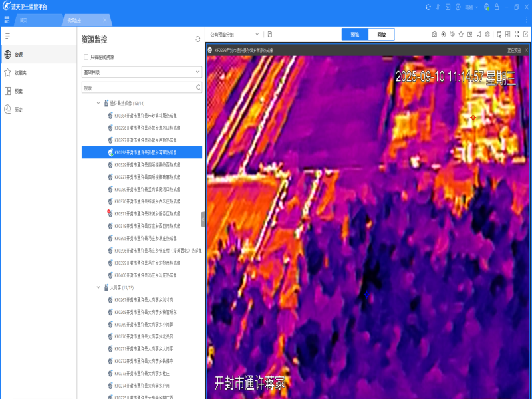Open video settings gear in playback toolbar

[x=487, y=34]
